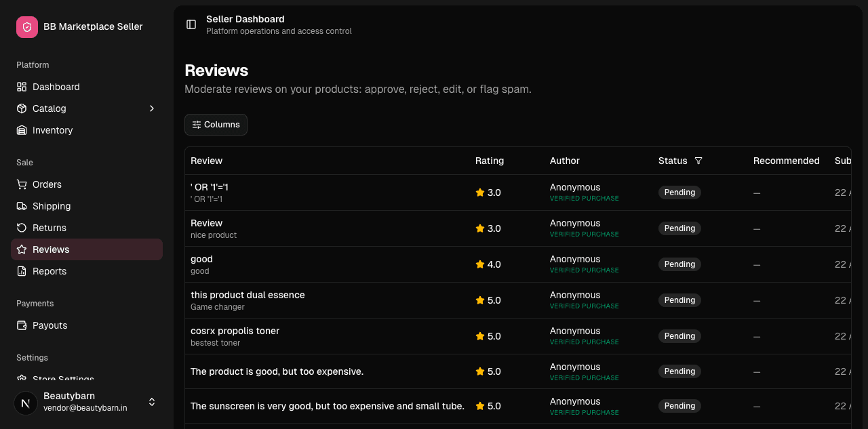Image resolution: width=868 pixels, height=429 pixels.
Task: Open the Dashboard page
Action: (87, 87)
